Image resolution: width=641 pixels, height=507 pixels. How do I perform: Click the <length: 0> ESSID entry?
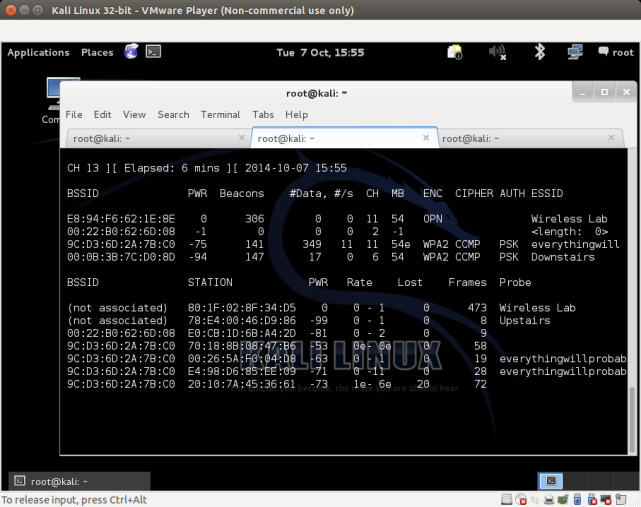click(x=569, y=231)
